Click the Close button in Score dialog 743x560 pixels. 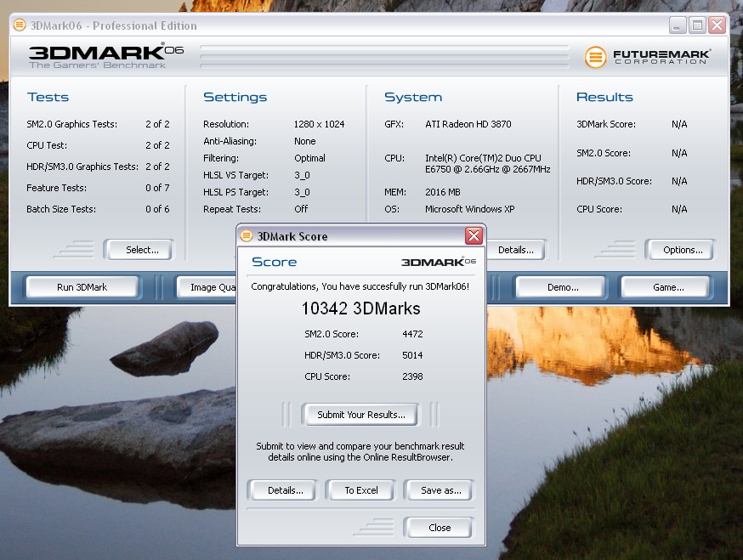(x=439, y=528)
